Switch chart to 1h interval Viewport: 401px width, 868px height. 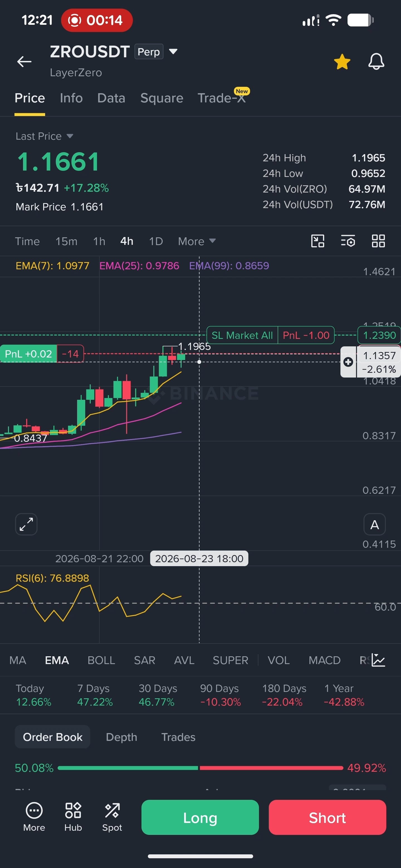click(x=99, y=241)
